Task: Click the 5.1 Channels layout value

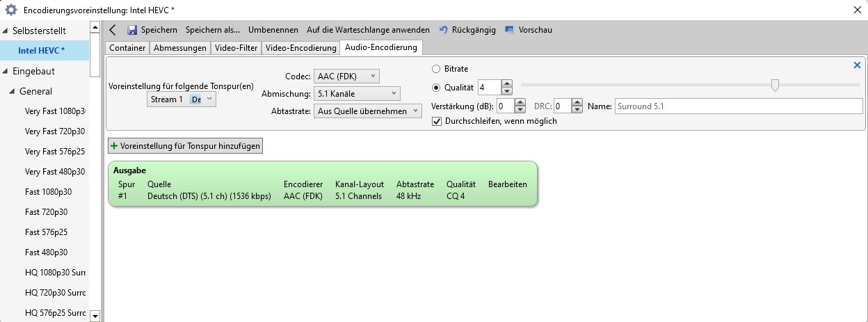Action: click(358, 196)
